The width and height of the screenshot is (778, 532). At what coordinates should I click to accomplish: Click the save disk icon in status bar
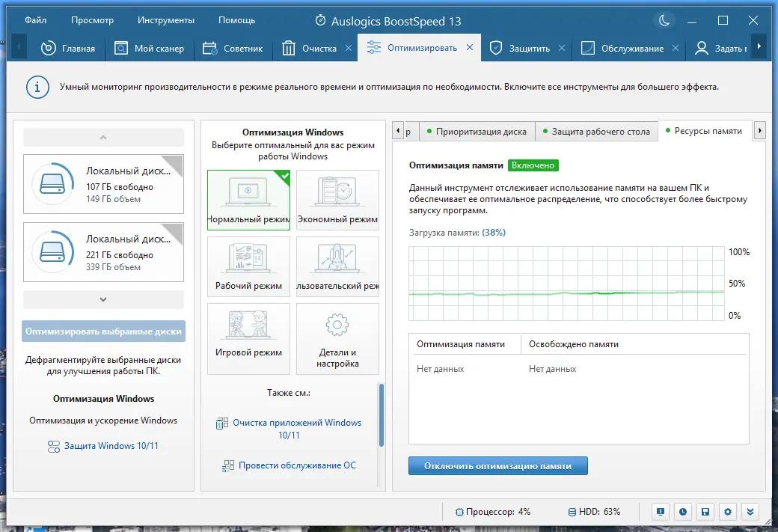705,512
